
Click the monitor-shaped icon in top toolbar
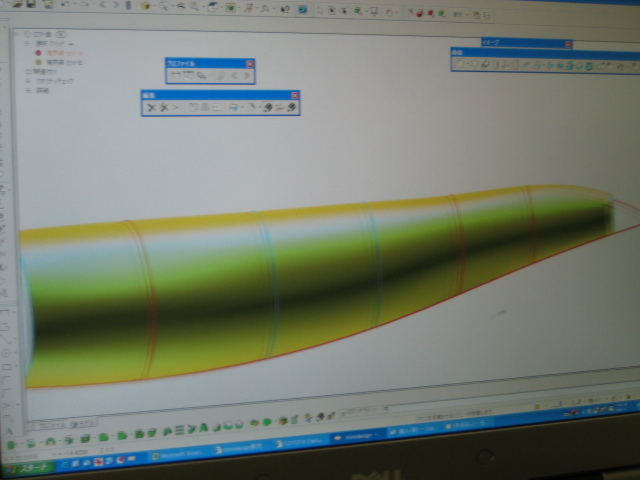point(374,11)
